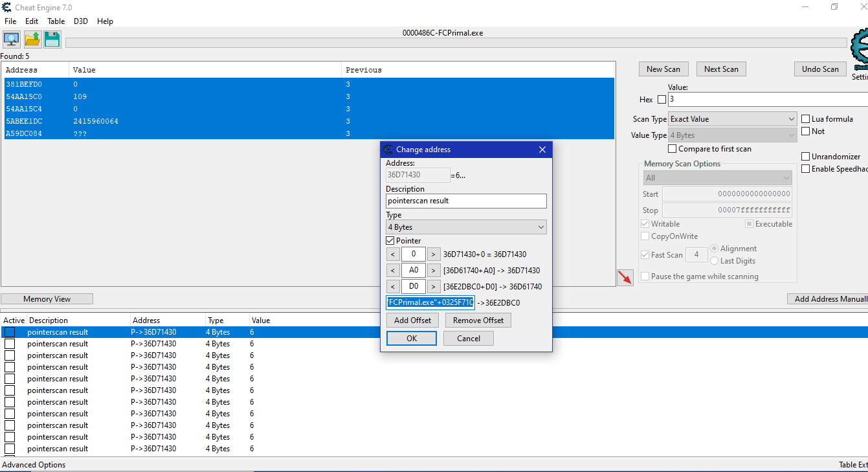
Task: Click the Add Offset button
Action: [412, 320]
